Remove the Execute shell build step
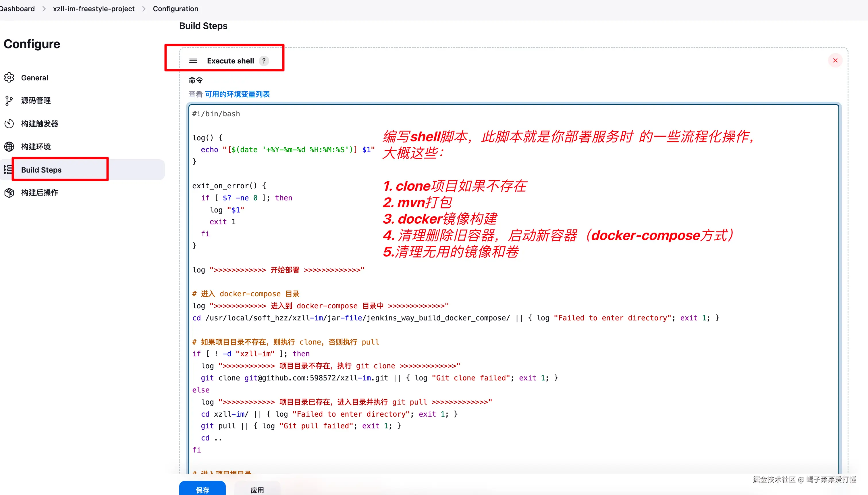 click(x=835, y=61)
